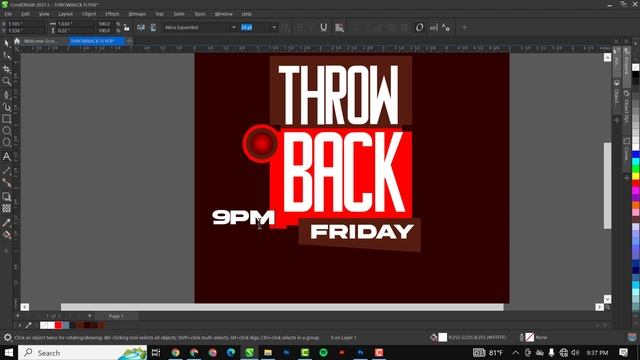Select the Crop tool
The height and width of the screenshot is (360, 640).
click(x=7, y=69)
